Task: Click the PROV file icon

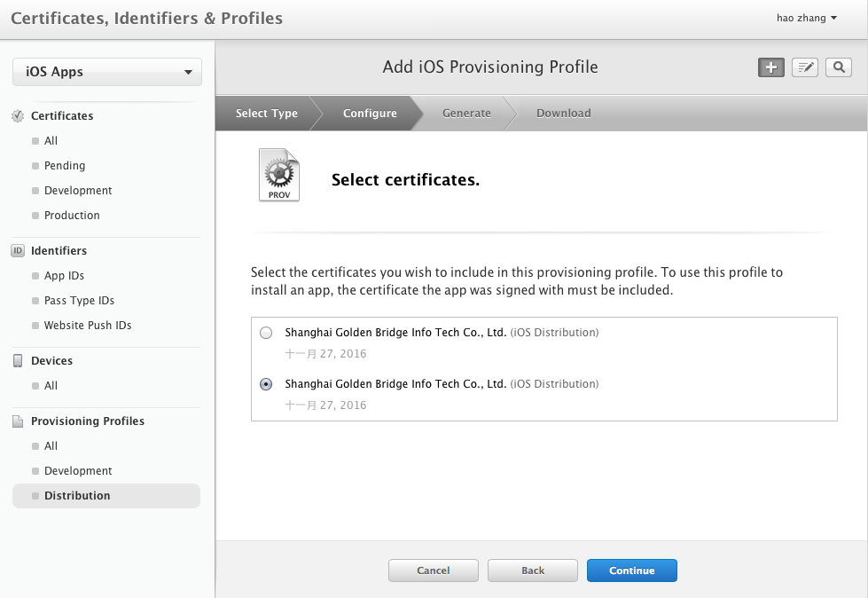Action: (279, 175)
